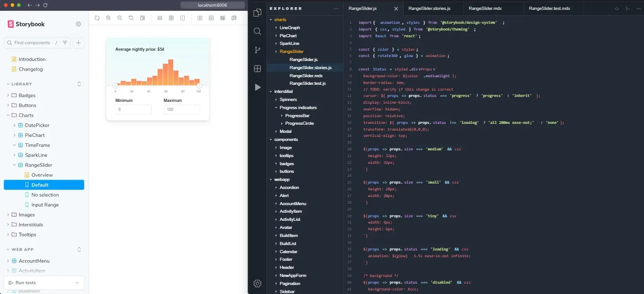The height and width of the screenshot is (294, 644).
Task: Click the Minimum value input field
Action: coord(133,110)
